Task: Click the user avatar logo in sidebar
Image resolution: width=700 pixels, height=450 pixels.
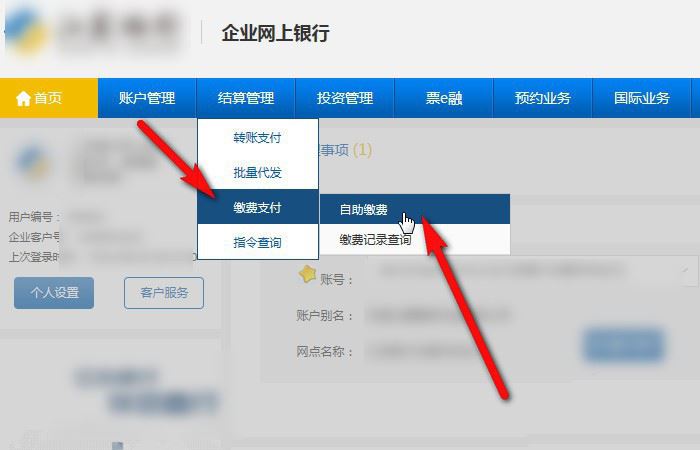Action: click(x=32, y=164)
